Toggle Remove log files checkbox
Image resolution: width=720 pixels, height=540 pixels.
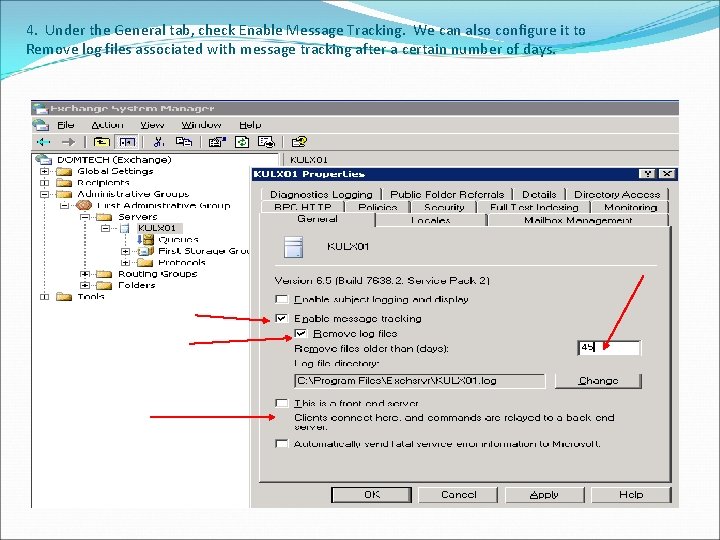[301, 333]
